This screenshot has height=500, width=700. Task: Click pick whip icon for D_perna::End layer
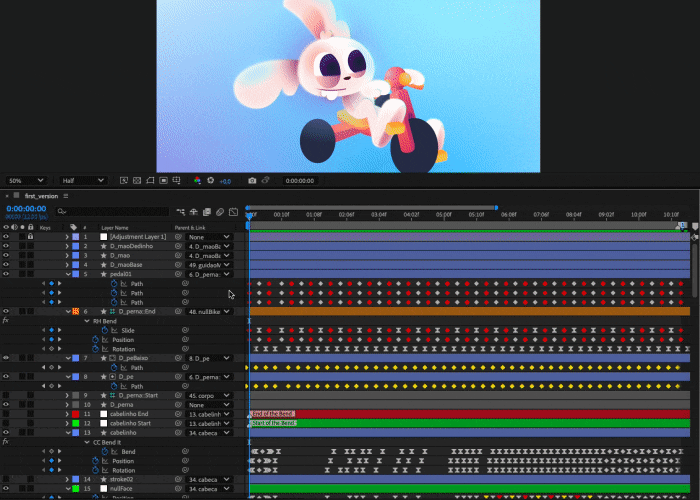178,312
